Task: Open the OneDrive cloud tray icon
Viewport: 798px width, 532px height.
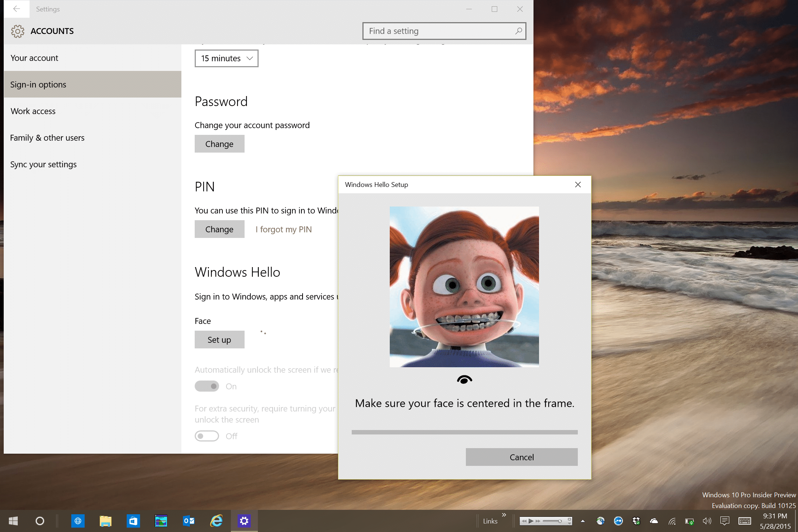Action: click(654, 521)
